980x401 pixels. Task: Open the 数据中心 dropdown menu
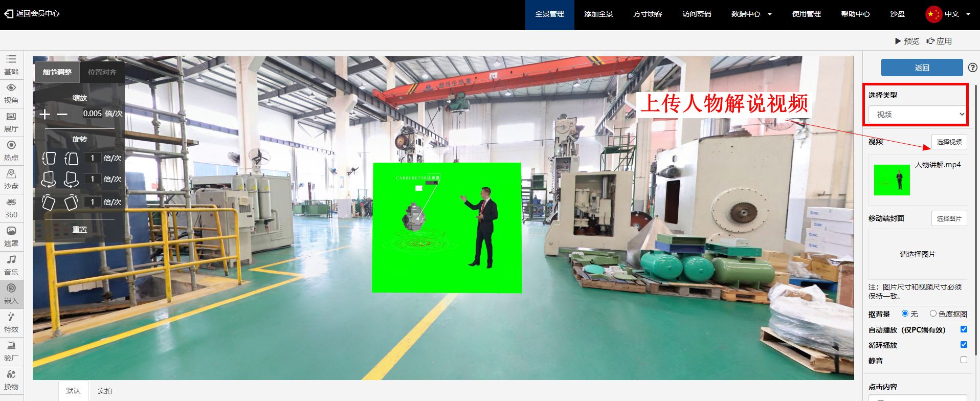coord(751,14)
